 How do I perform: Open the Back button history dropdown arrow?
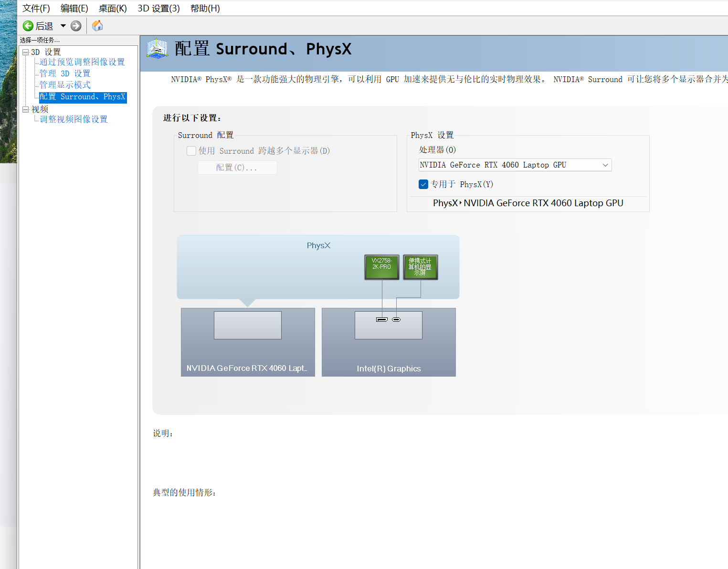tap(63, 26)
